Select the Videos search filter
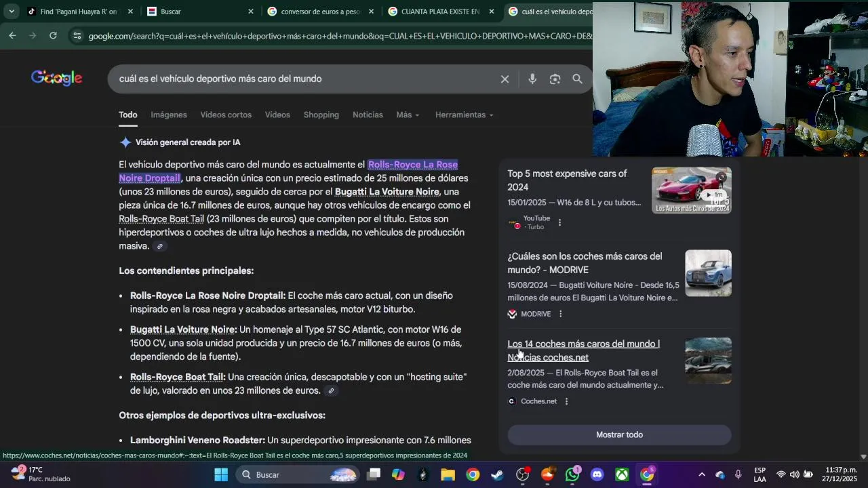 pos(277,115)
